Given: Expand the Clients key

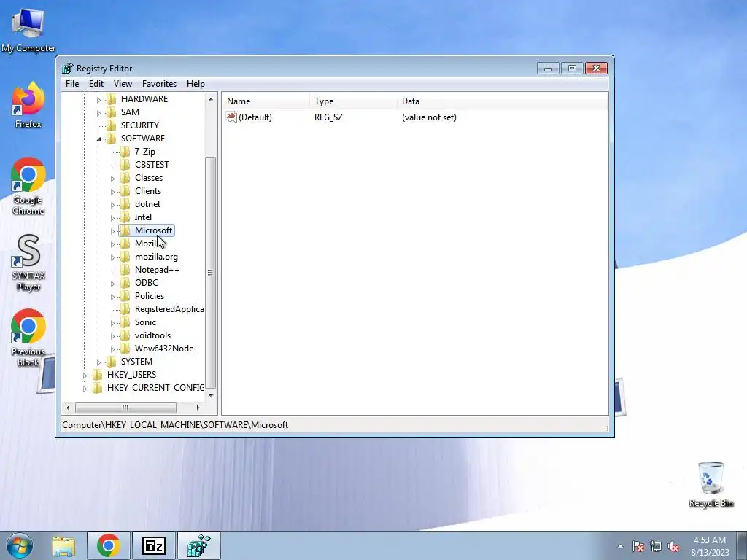Looking at the screenshot, I should (112, 192).
